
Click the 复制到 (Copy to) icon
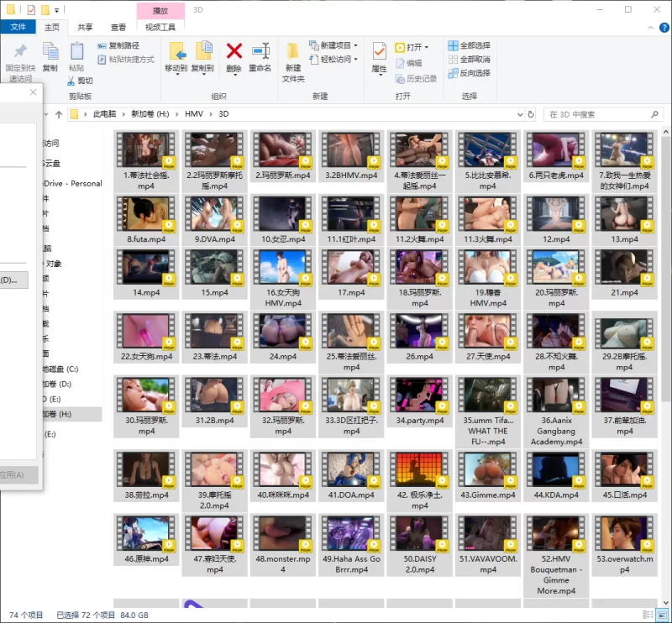tap(203, 51)
